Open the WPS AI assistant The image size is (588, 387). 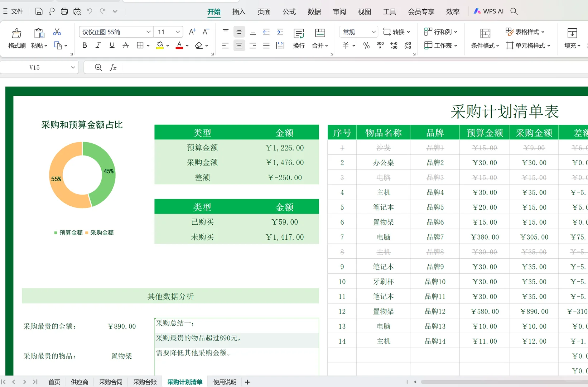pos(488,11)
